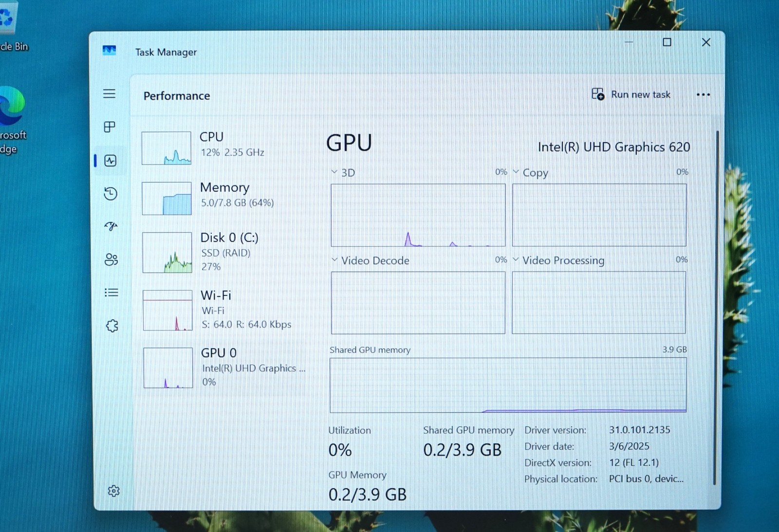Open the Startup apps page icon
This screenshot has width=779, height=532.
click(x=111, y=226)
